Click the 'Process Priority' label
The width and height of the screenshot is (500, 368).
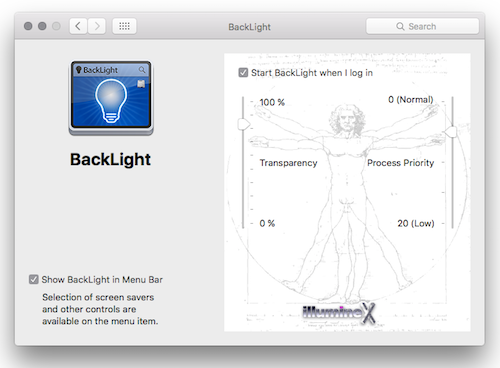[x=400, y=163]
